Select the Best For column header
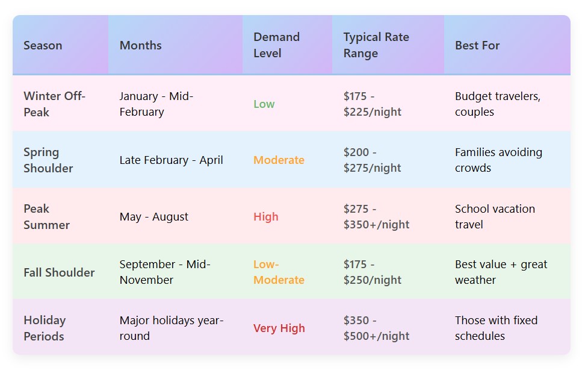 (x=477, y=45)
